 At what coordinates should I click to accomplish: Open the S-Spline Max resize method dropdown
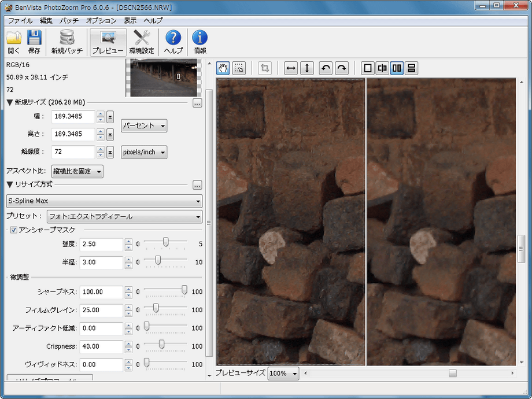pyautogui.click(x=104, y=201)
